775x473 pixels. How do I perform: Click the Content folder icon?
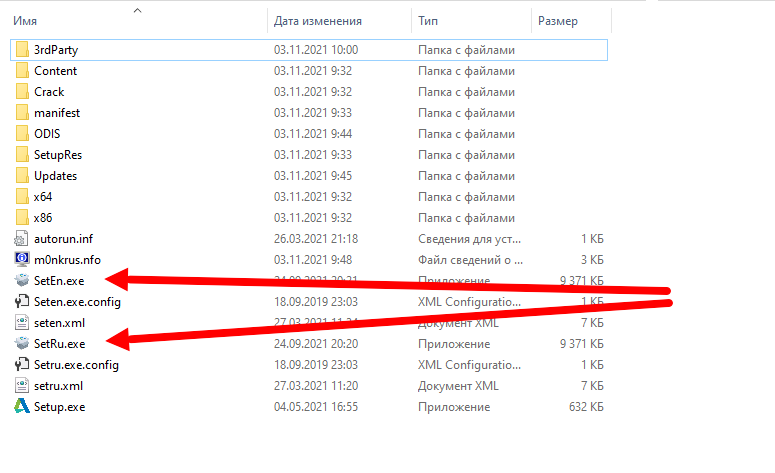click(x=22, y=71)
